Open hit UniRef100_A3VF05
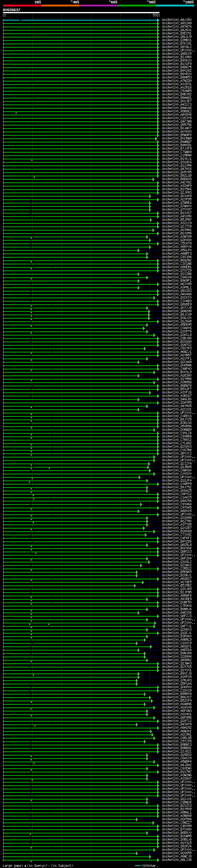The height and width of the screenshot is (868, 197). tap(177, 677)
